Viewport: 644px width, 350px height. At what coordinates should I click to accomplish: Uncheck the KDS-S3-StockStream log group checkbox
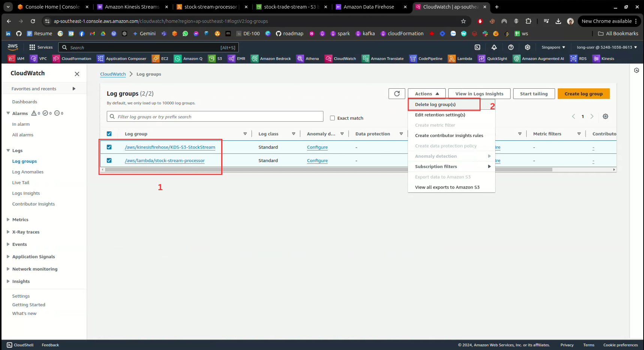(x=109, y=147)
